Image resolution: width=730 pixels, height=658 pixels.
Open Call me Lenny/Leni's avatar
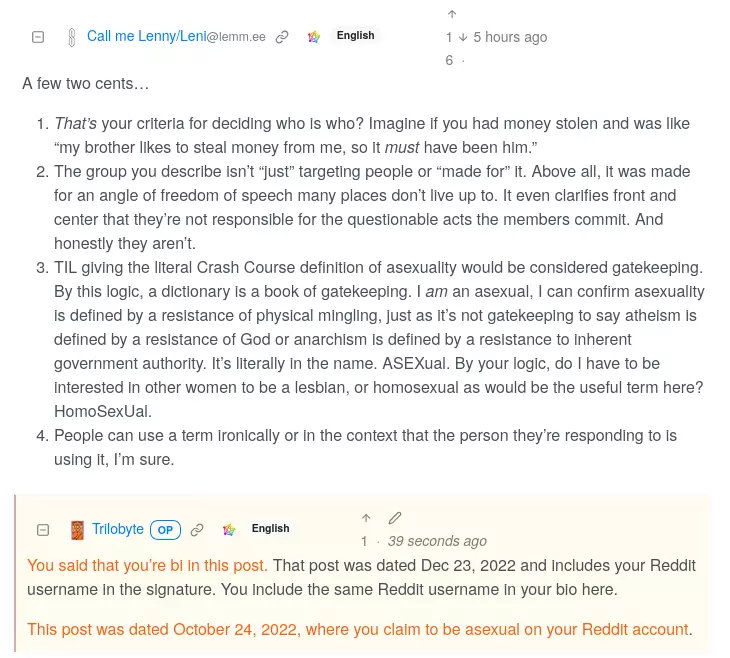71,37
